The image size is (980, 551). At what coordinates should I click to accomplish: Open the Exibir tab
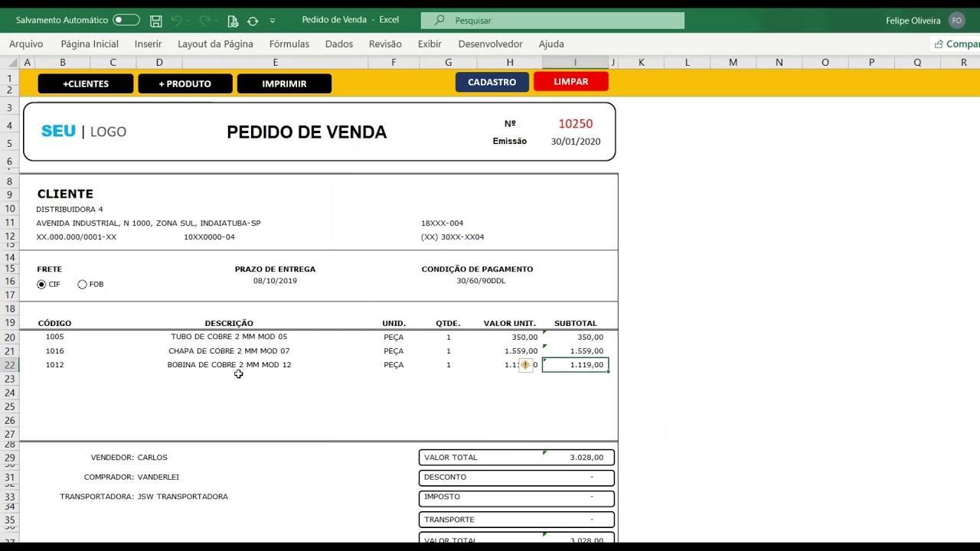tap(430, 44)
